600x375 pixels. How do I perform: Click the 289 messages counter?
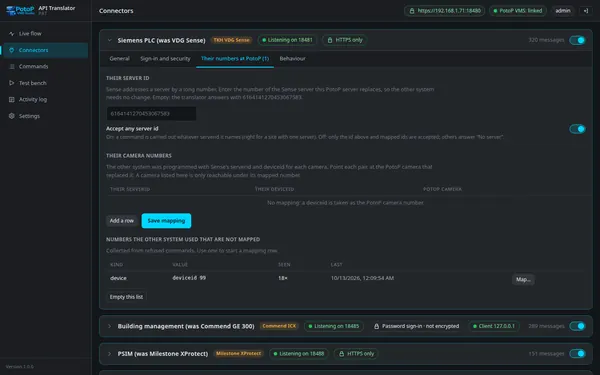pyautogui.click(x=546, y=326)
